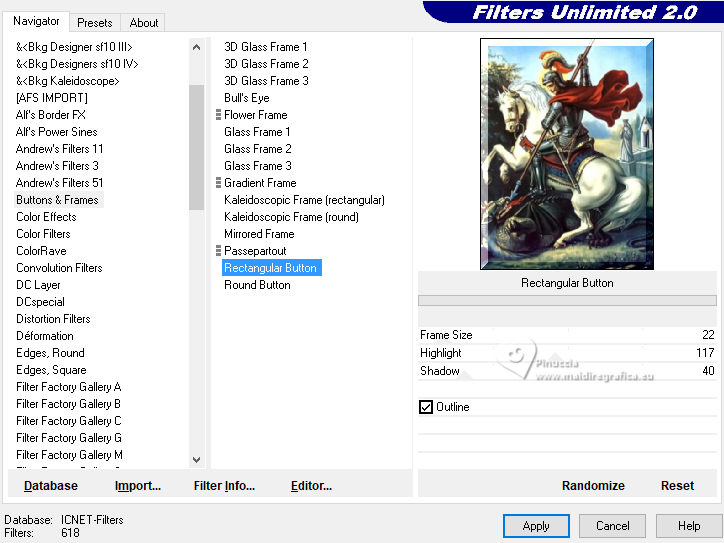
Task: Click the filter preview image
Action: click(x=567, y=154)
